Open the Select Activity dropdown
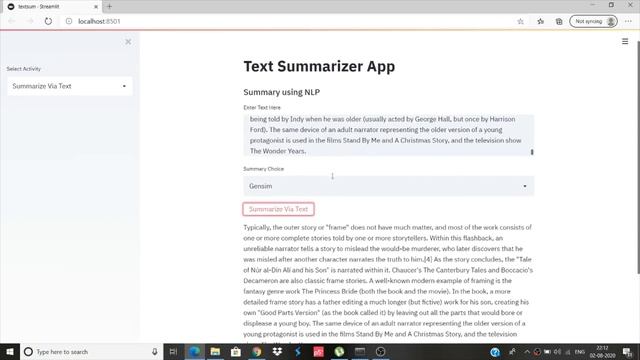This screenshot has width=640, height=360. tap(69, 86)
